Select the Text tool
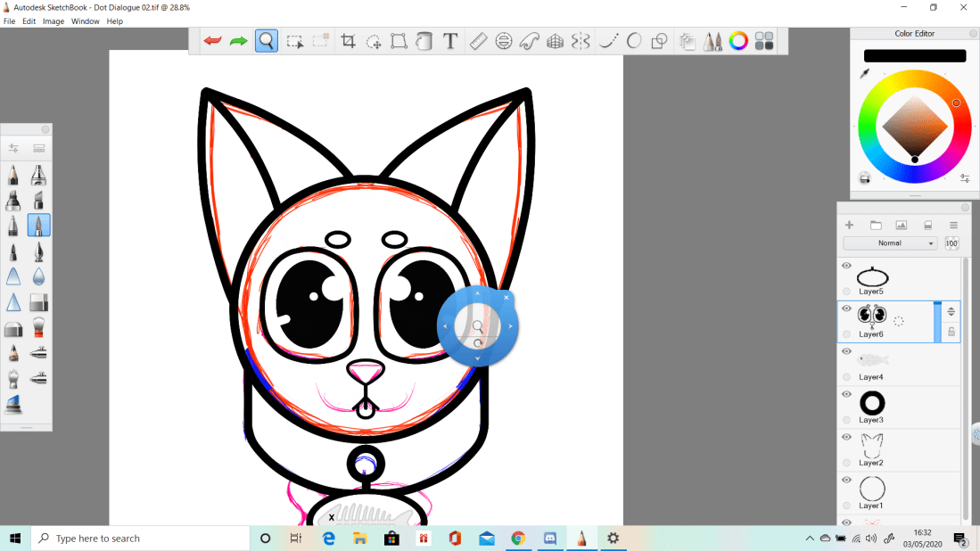The height and width of the screenshot is (551, 980). [x=450, y=41]
